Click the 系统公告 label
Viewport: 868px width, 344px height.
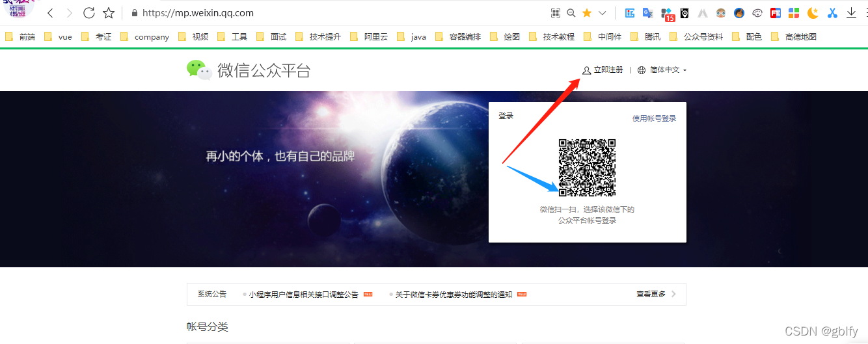pyautogui.click(x=212, y=294)
